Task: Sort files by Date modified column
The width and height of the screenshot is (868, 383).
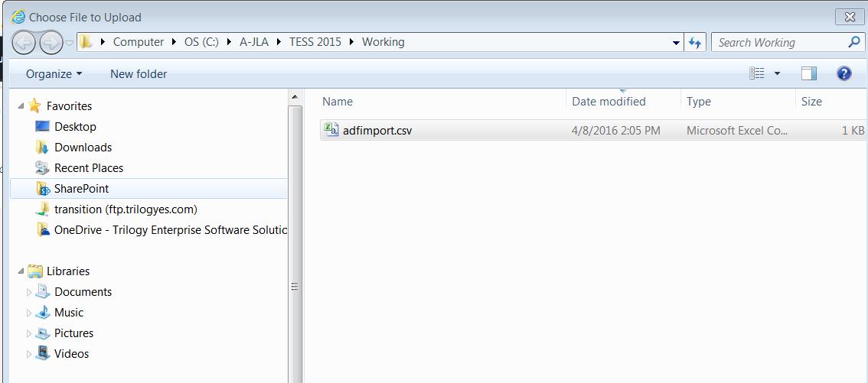Action: click(609, 102)
